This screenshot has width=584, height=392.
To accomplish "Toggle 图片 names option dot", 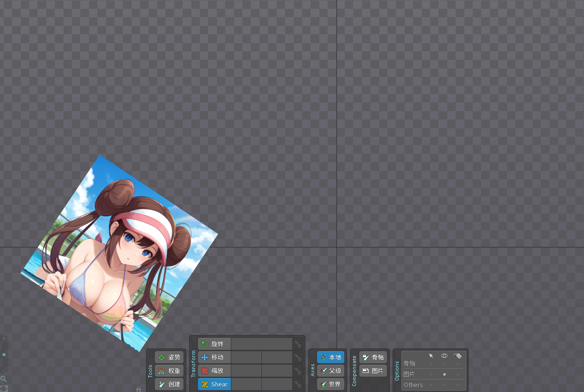I will tap(458, 374).
